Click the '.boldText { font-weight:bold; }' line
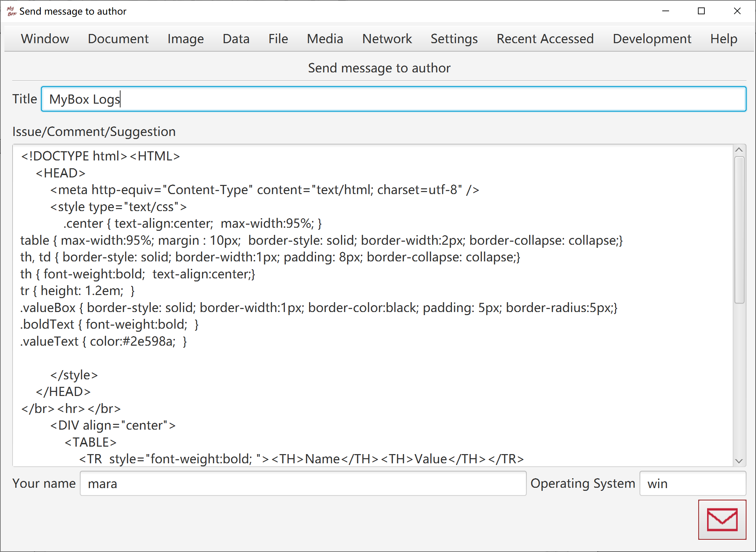 tap(109, 324)
